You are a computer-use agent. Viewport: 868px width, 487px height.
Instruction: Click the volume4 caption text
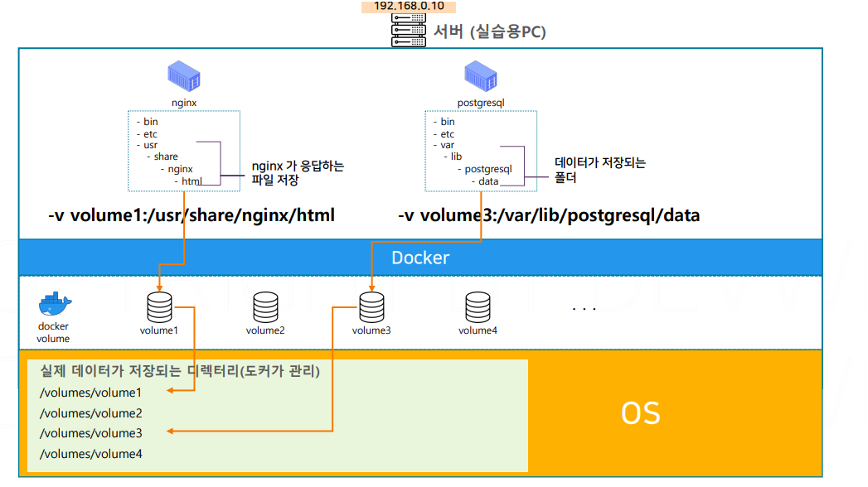(x=478, y=330)
